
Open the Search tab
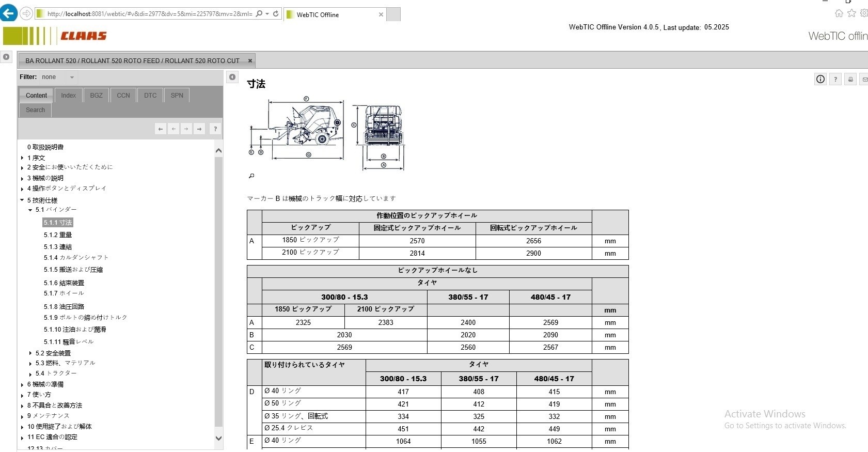[36, 110]
